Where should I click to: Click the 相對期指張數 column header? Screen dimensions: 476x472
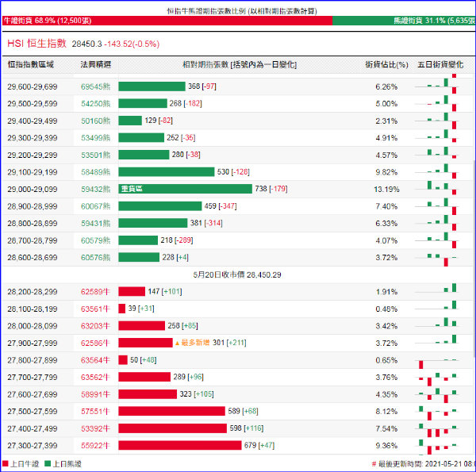tap(240, 65)
